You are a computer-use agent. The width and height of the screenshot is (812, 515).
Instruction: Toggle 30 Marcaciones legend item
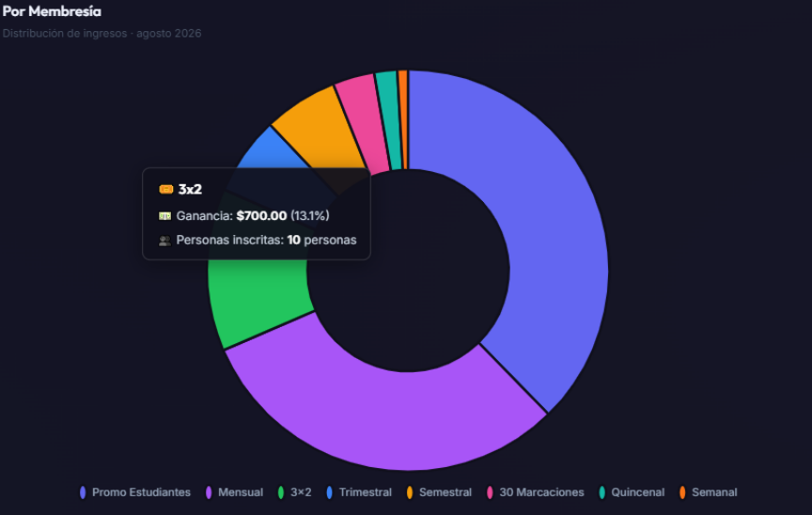(536, 492)
